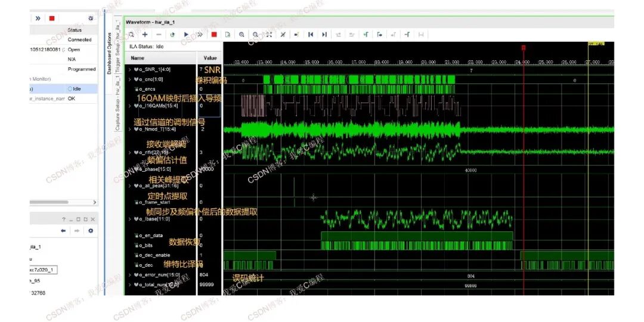644x322 pixels.
Task: Click the export ILA data icon
Action: pos(228,35)
